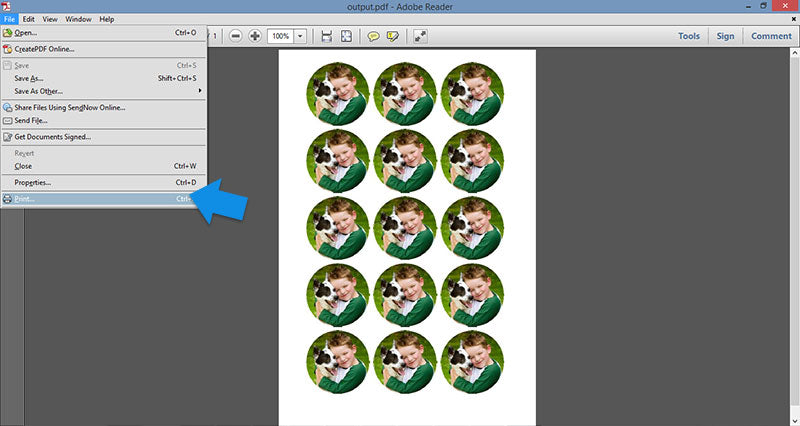Select Print from the File menu
The height and width of the screenshot is (426, 800).
tap(25, 199)
